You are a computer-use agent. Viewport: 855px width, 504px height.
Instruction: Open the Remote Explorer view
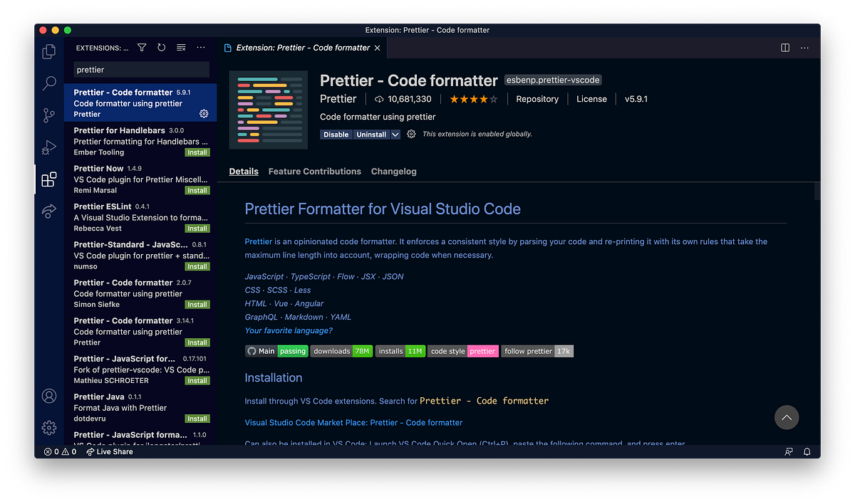tap(49, 211)
